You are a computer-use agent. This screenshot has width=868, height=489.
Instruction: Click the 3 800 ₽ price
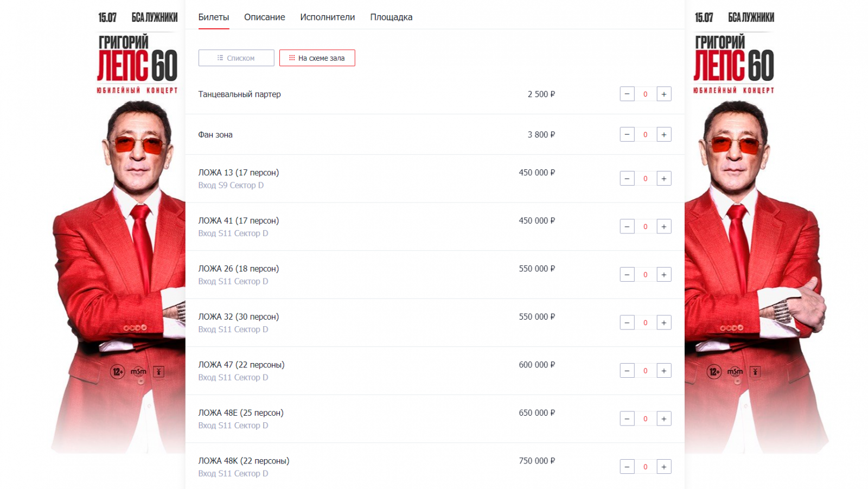pyautogui.click(x=541, y=135)
